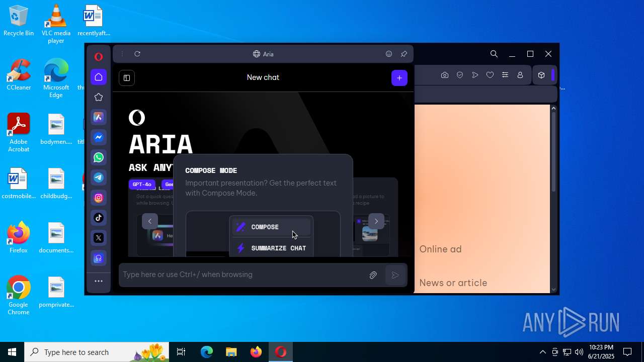Open Messenger in Opera sidebar
This screenshot has height=362, width=644.
[99, 137]
